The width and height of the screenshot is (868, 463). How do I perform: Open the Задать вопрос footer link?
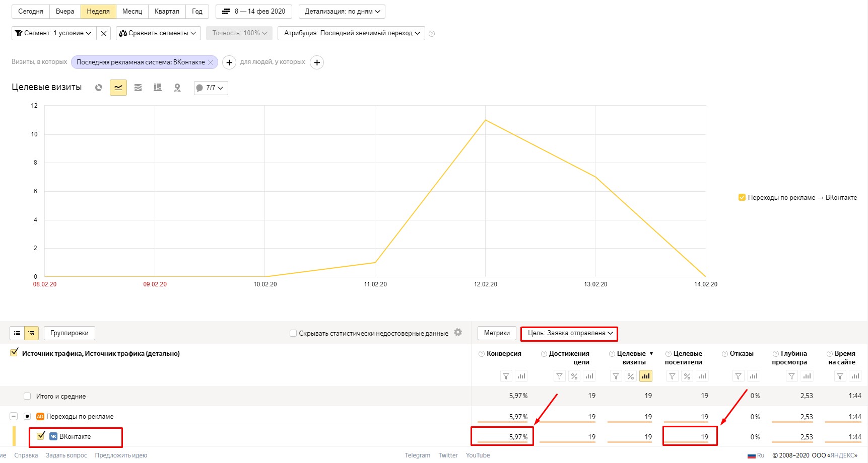pyautogui.click(x=66, y=455)
